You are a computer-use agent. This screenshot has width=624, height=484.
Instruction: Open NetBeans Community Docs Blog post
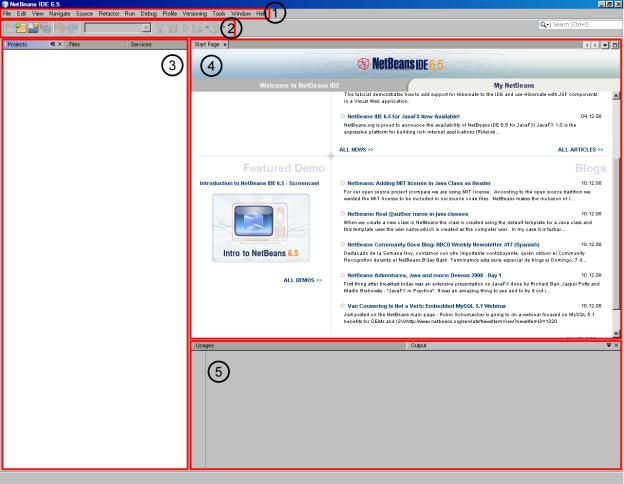443,244
